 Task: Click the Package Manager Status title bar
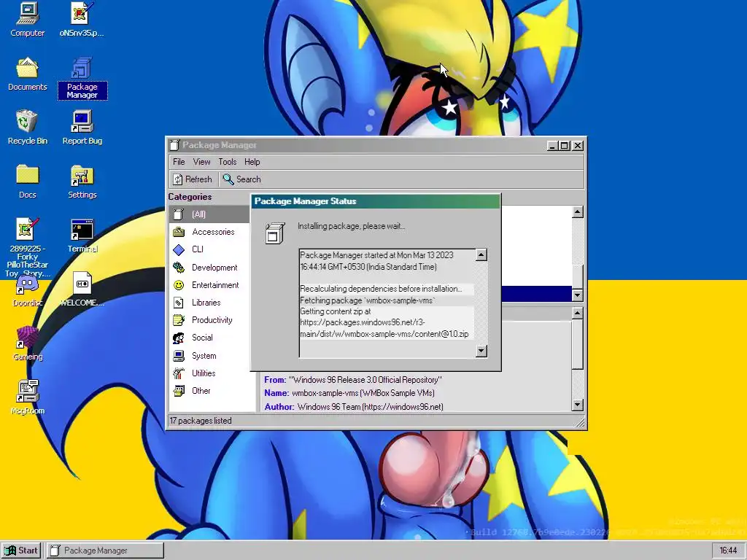376,201
